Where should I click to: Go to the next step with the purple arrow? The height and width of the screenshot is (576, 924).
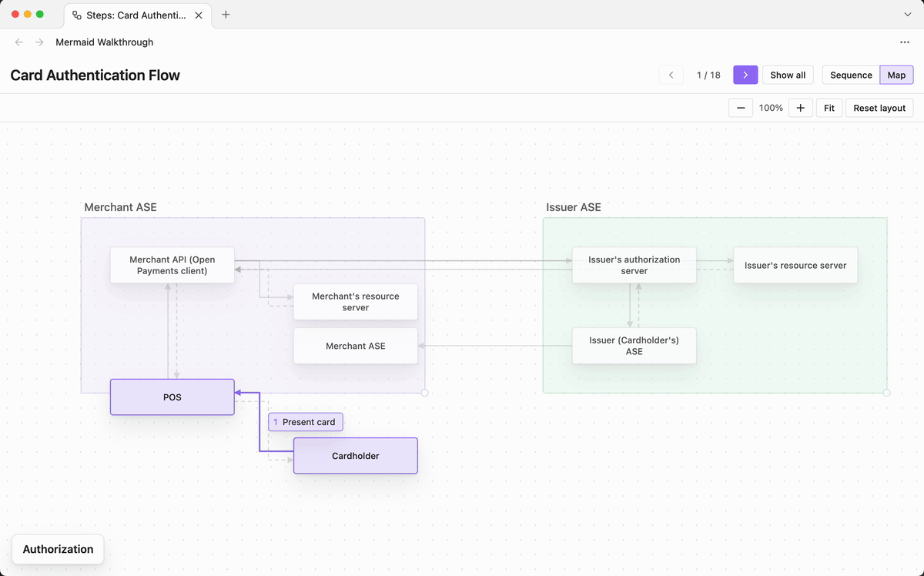[745, 75]
